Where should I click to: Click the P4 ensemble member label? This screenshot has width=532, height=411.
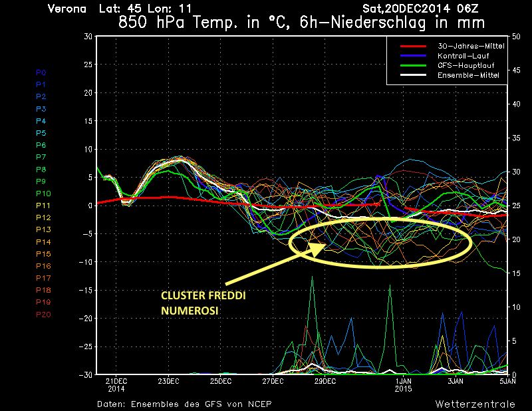[x=41, y=121]
